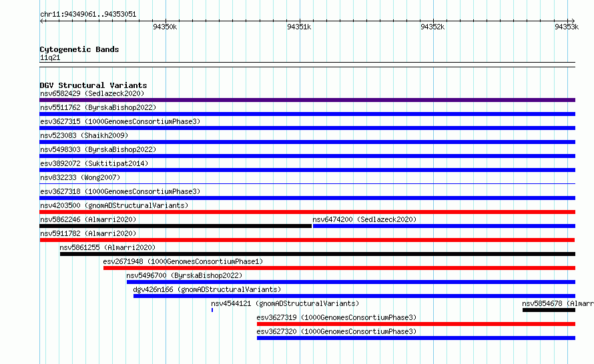Open nsv6474200 (Sedlazeck2020) variant label

point(364,219)
